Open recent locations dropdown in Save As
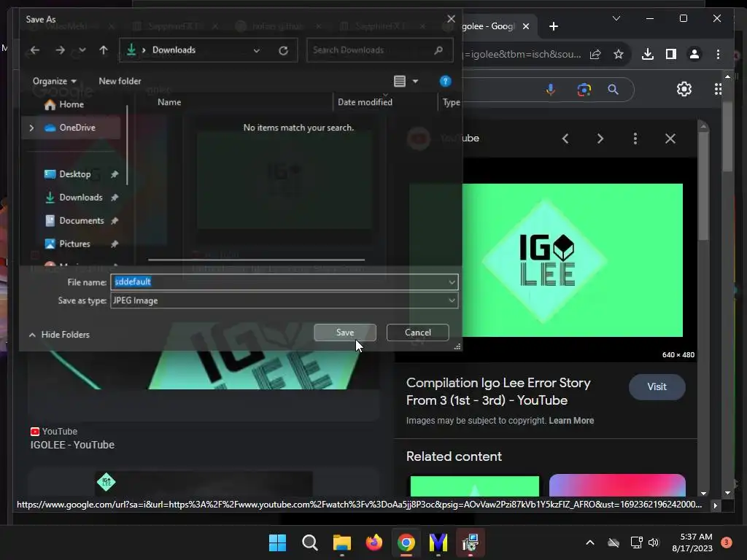The height and width of the screenshot is (560, 747). [x=82, y=50]
